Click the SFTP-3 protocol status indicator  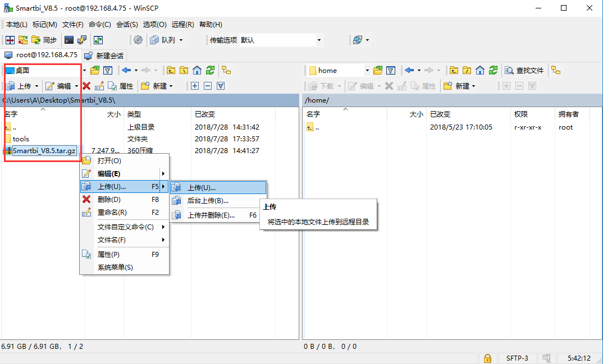coord(517,358)
